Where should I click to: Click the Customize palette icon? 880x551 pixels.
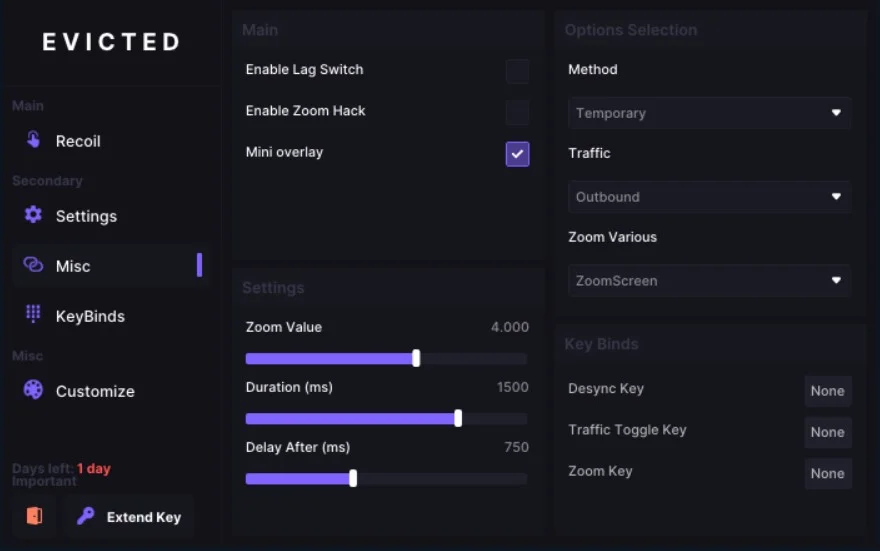pos(33,390)
